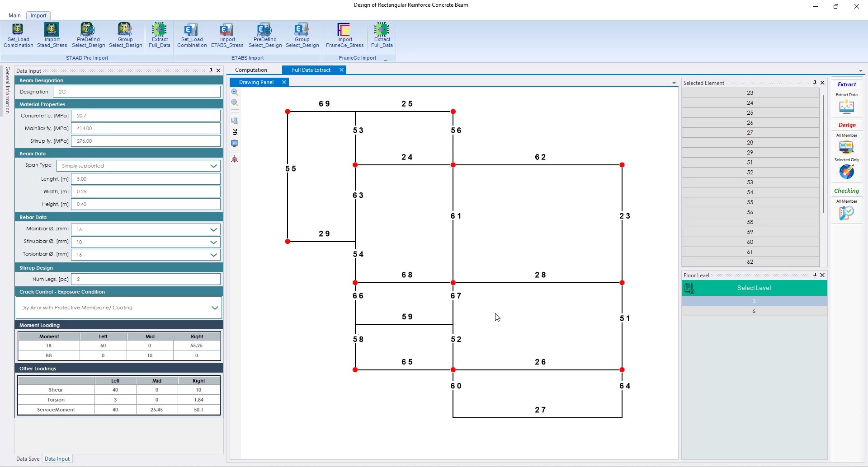The height and width of the screenshot is (467, 868).
Task: Open Torsionbar diameter dropdown
Action: click(x=213, y=255)
